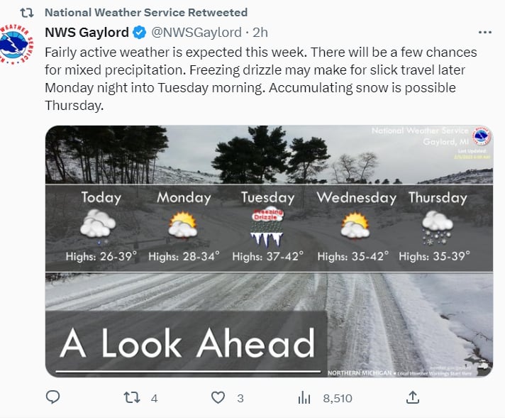Screen dimensions: 505x420
Task: Open the @NWSGaylord handle link
Action: click(196, 32)
